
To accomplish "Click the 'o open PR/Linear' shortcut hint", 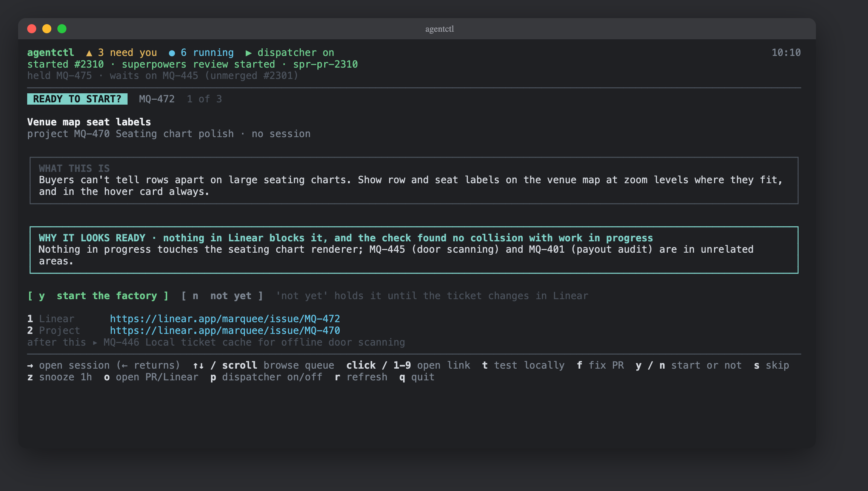I will click(151, 377).
